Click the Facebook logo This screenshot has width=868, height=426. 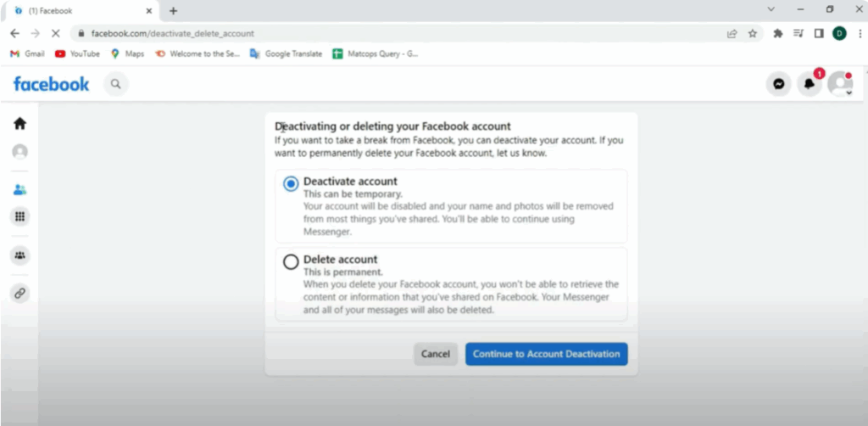tap(51, 84)
